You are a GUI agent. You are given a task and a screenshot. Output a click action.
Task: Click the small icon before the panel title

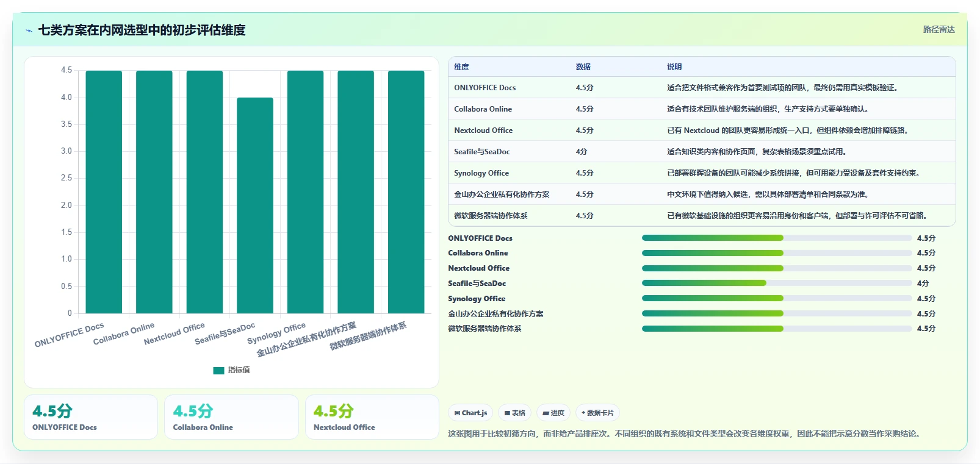29,30
